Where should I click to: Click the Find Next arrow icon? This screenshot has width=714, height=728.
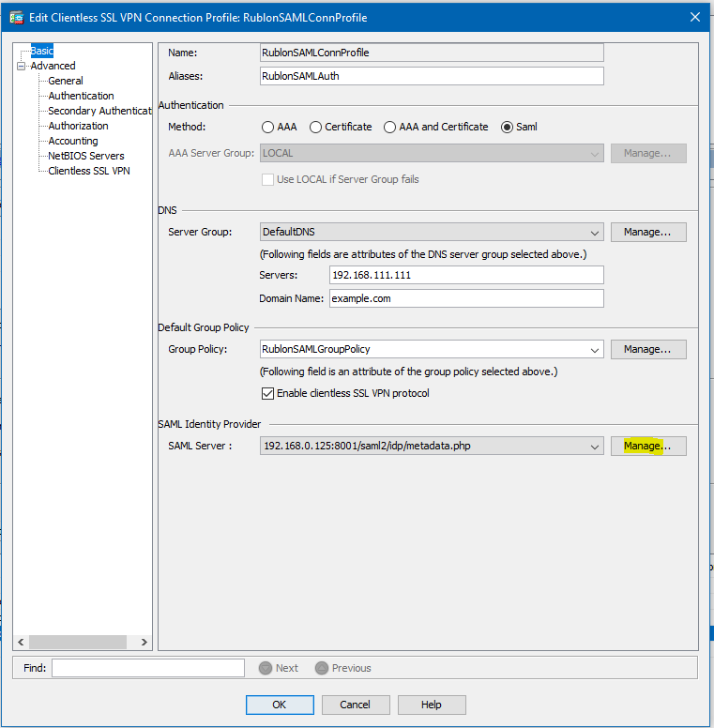point(266,668)
